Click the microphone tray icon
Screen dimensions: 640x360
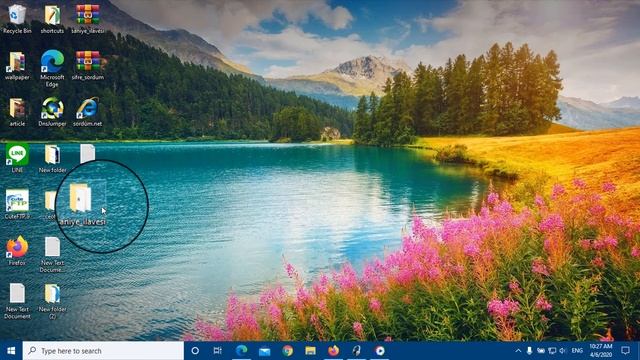[529, 351]
